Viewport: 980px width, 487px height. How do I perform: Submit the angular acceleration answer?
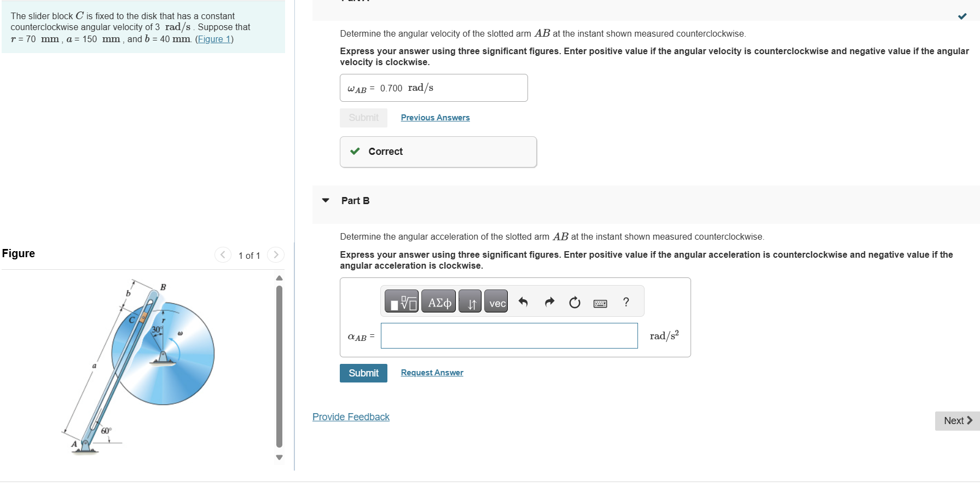(363, 373)
